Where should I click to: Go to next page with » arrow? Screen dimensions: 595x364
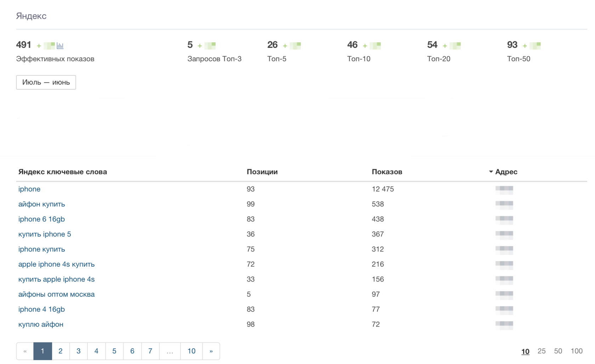pos(211,351)
